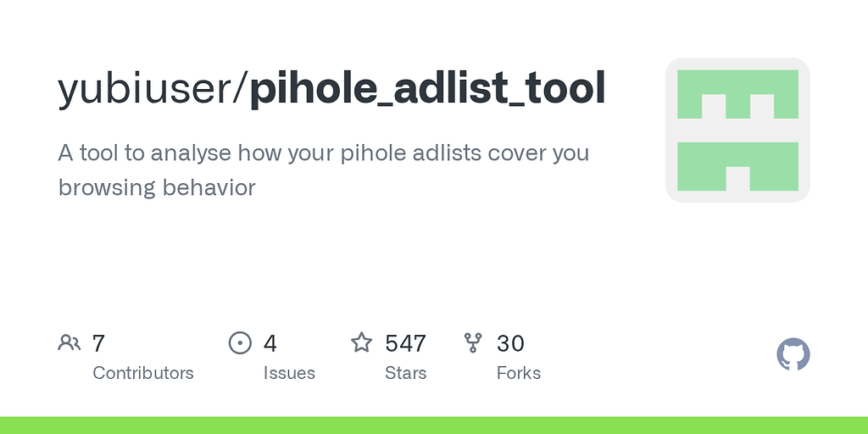Select the Stars label
868x434 pixels.
406,373
